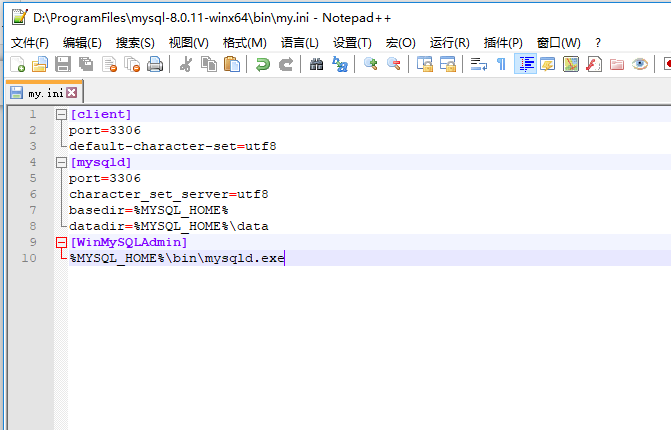Screen dimensions: 671x430
Task: Click the eye Monitoring icon
Action: 640,65
